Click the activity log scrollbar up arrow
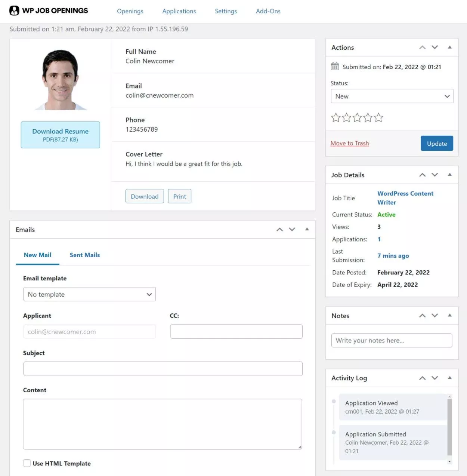 pyautogui.click(x=450, y=396)
